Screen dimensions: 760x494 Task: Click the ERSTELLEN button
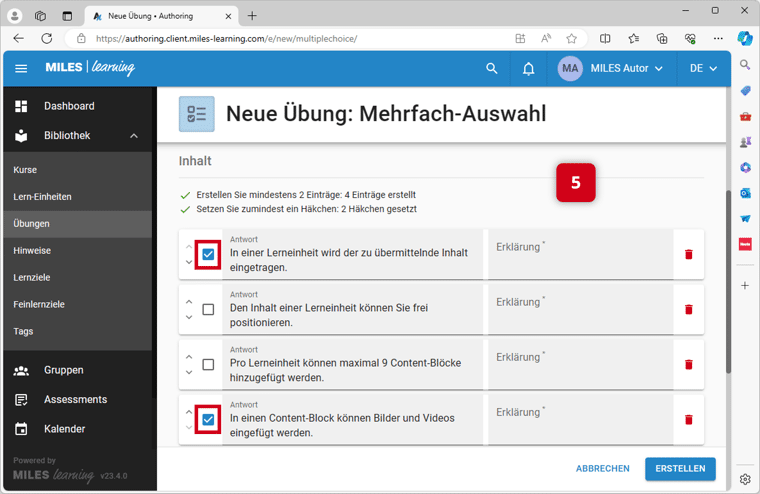click(680, 468)
